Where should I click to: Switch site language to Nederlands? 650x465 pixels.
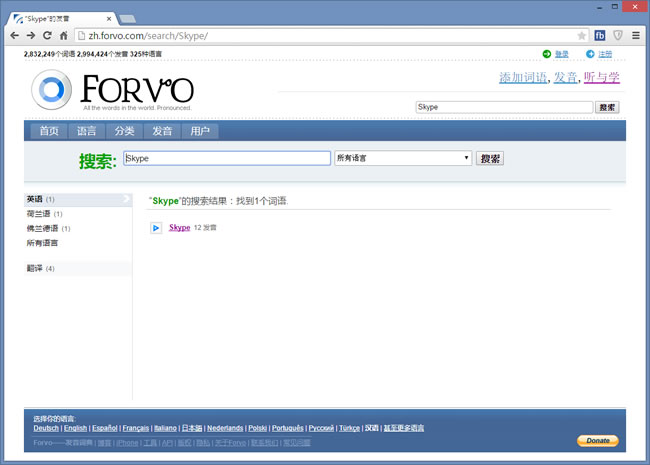click(x=225, y=428)
